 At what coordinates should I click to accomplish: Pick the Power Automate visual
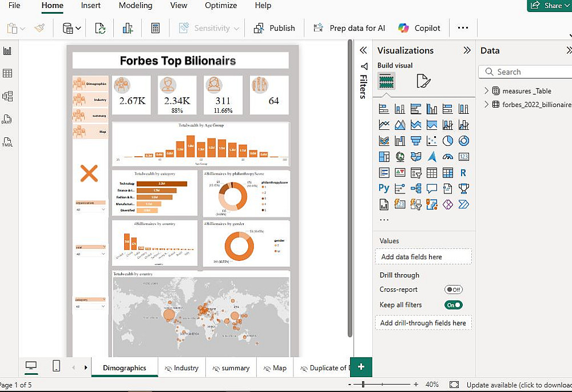tap(464, 204)
